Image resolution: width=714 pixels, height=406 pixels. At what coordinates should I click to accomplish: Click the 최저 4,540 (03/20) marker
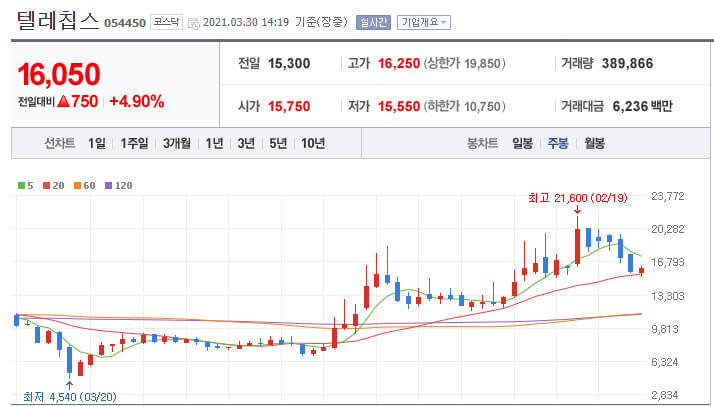[70, 397]
